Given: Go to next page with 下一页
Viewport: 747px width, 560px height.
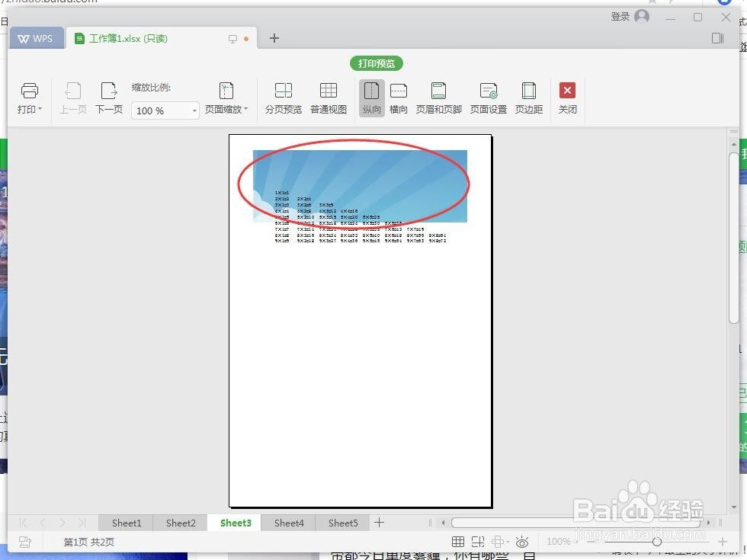Looking at the screenshot, I should point(108,98).
